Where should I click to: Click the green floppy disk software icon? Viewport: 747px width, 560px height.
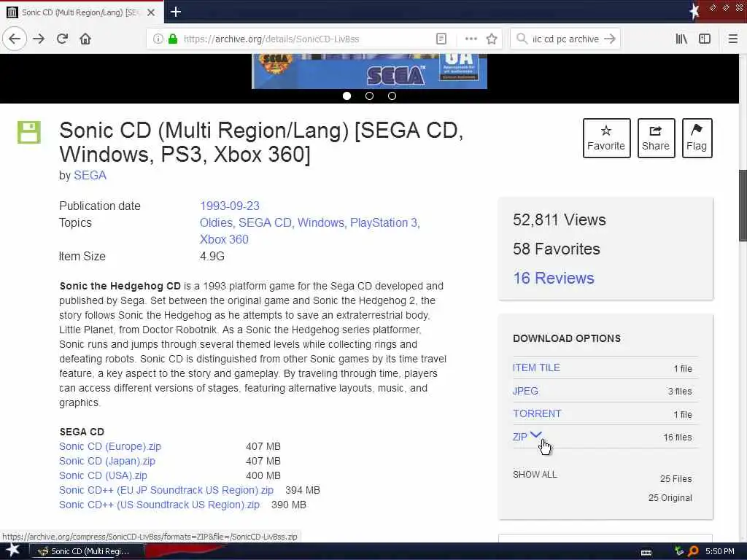tap(28, 133)
